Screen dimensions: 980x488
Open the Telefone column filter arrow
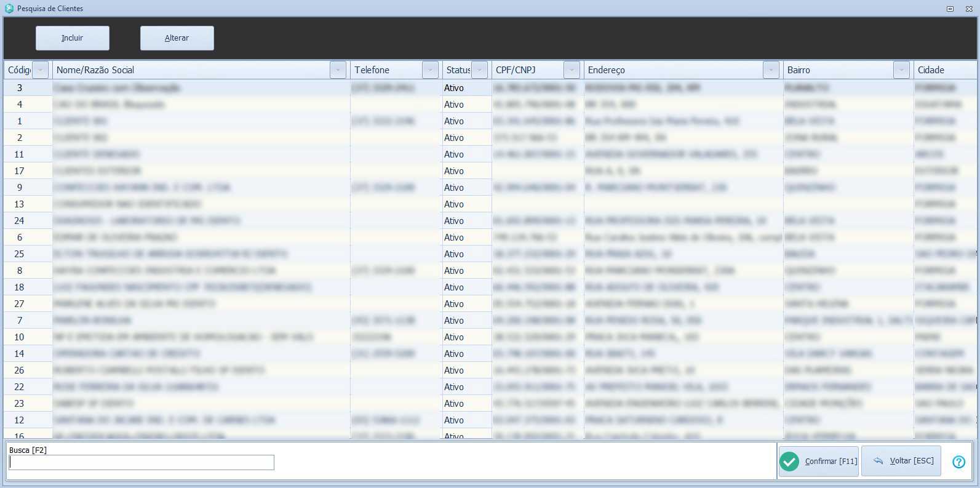pos(430,70)
